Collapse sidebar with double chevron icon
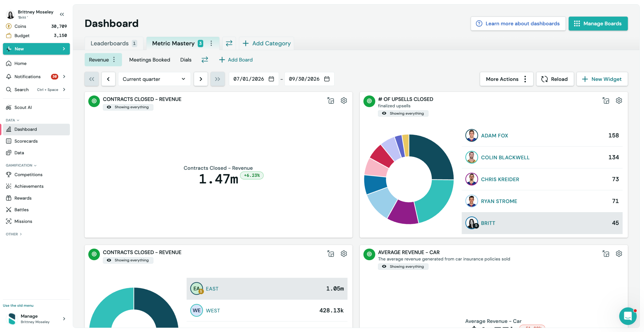Viewport: 644px width, 332px height. (62, 14)
